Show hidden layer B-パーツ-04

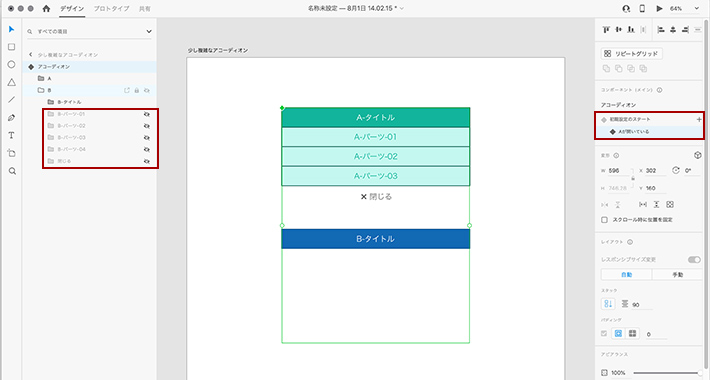147,149
